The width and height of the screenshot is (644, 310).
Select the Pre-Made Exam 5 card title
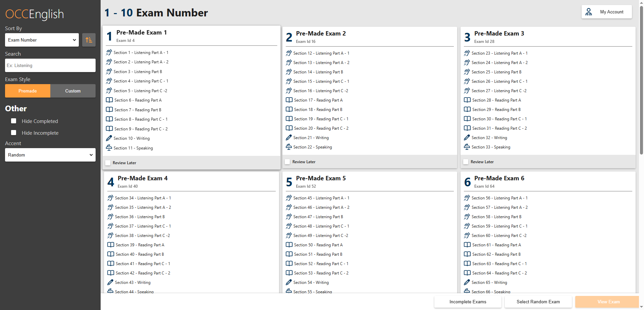coord(321,178)
